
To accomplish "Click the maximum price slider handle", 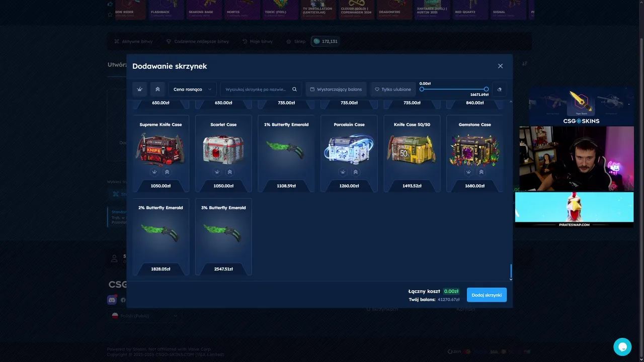I will point(486,89).
